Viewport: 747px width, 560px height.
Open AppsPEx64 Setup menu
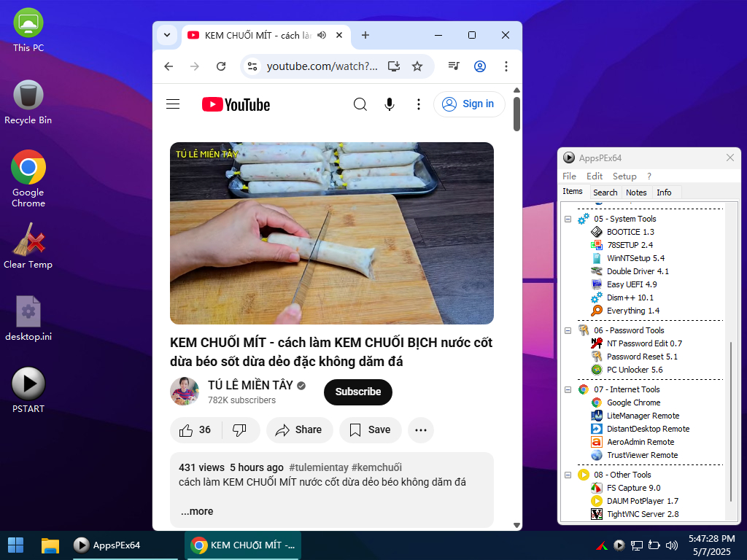click(x=624, y=176)
